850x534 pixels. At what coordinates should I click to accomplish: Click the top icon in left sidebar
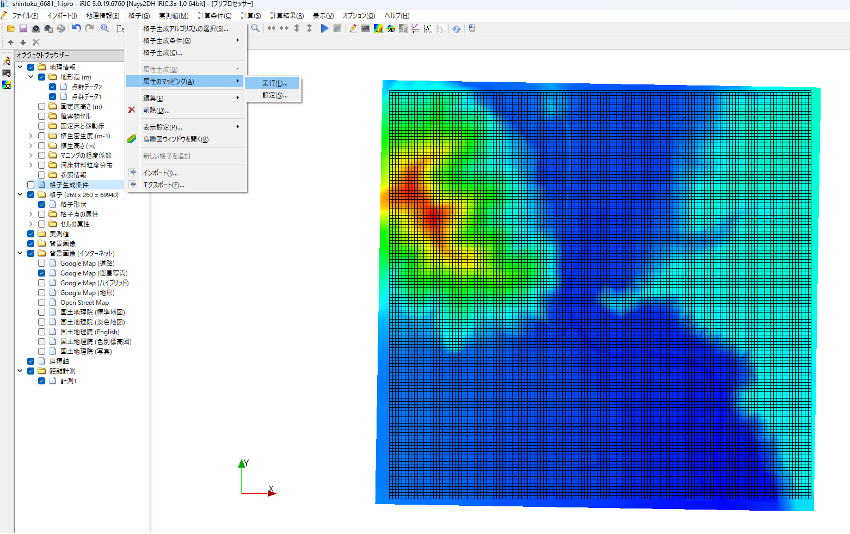[7, 61]
